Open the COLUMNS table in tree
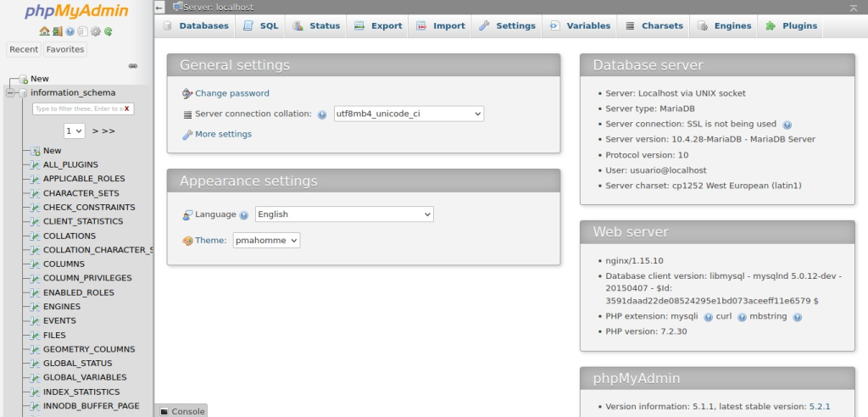868x417 pixels. pos(64,264)
